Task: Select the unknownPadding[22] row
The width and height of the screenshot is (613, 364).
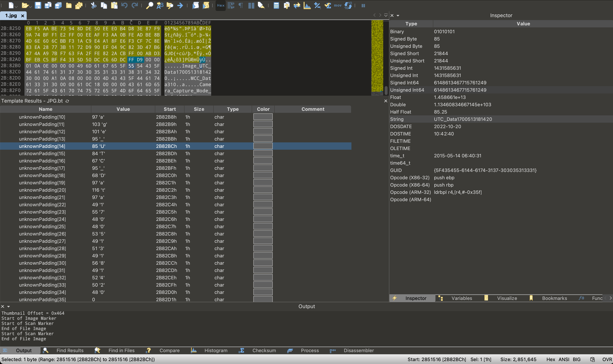Action: click(42, 205)
